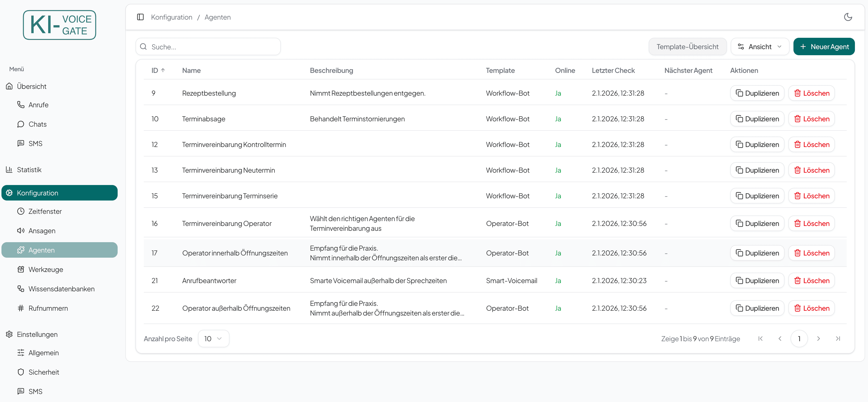Screen dimensions: 868x402
Task: Change Anzahl pro Seite dropdown
Action: 213,339
